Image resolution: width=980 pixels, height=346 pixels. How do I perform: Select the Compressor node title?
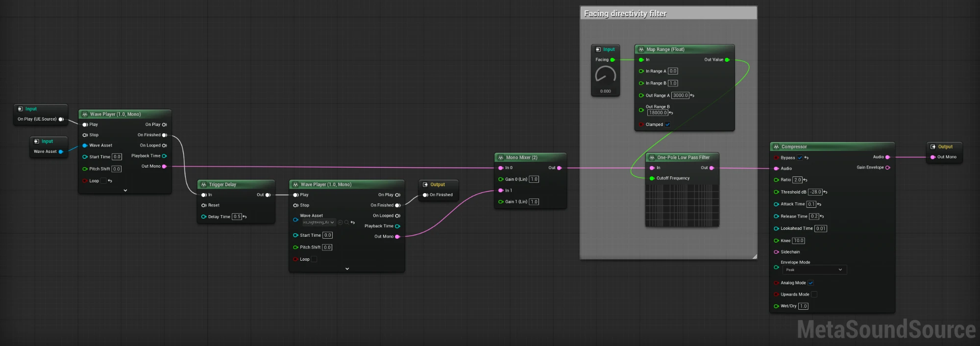[794, 147]
